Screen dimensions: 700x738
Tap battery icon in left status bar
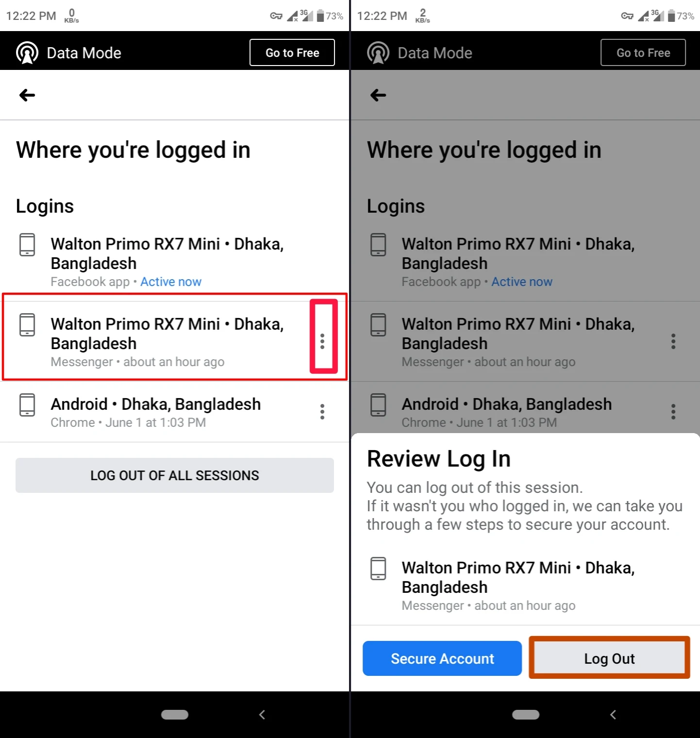tap(320, 16)
